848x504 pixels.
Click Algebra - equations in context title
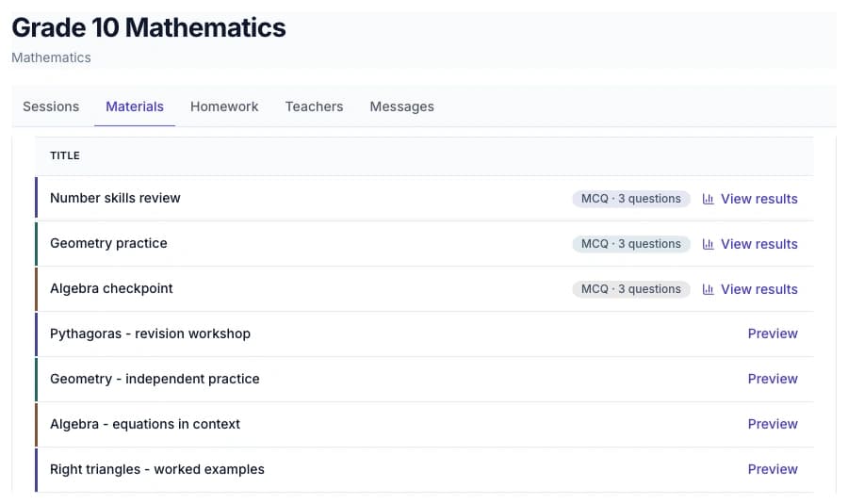click(145, 424)
